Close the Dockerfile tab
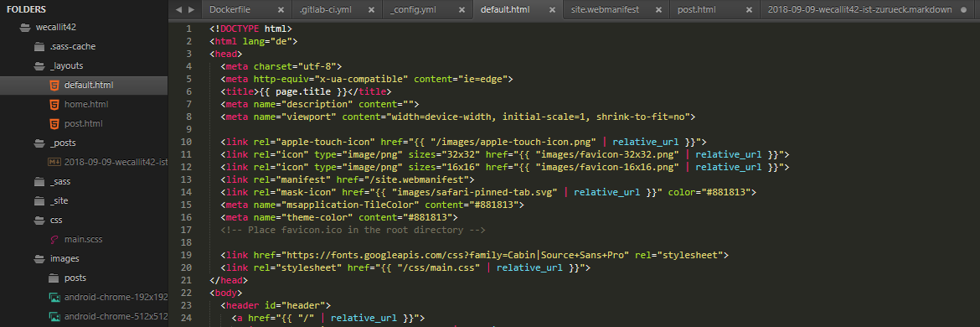This screenshot has height=327, width=980. (x=281, y=10)
